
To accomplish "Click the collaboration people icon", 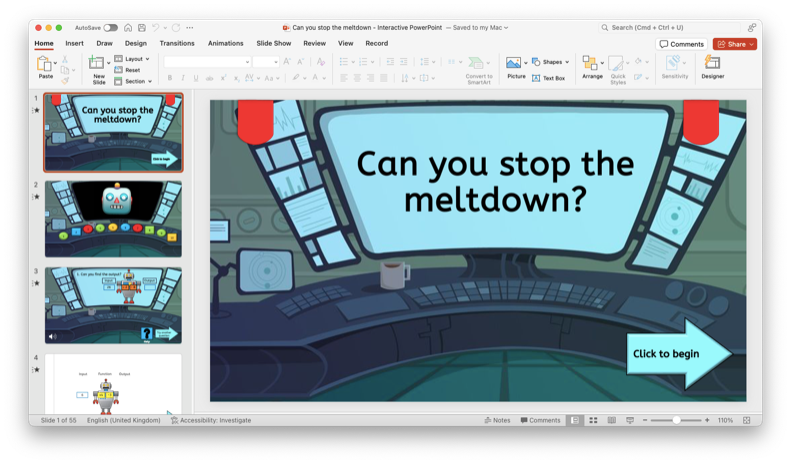I will pyautogui.click(x=752, y=28).
